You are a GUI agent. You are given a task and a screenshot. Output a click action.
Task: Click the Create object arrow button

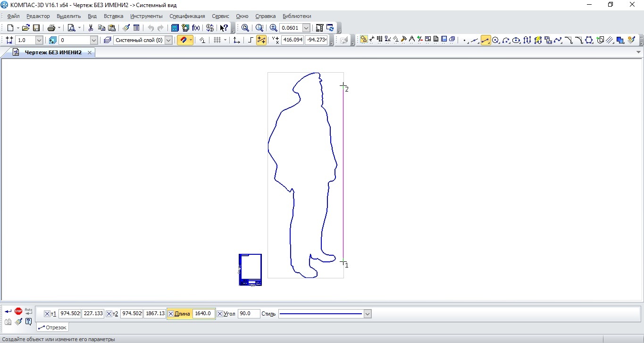(8, 311)
